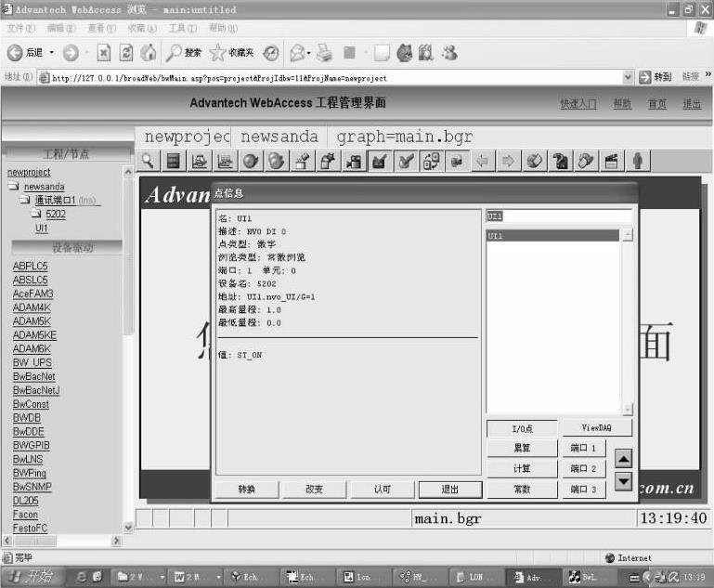Open the 文件 (File) menu
This screenshot has height=588, width=714.
coord(21,28)
